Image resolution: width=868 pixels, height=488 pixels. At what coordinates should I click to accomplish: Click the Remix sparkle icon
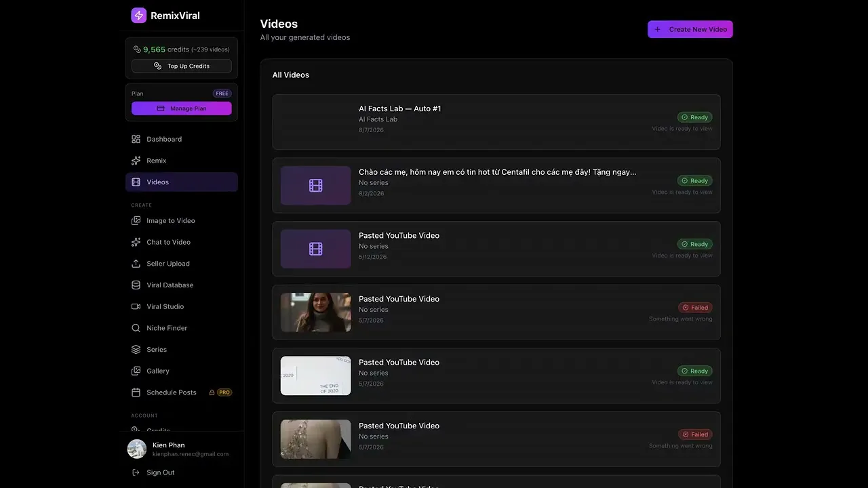tap(136, 161)
